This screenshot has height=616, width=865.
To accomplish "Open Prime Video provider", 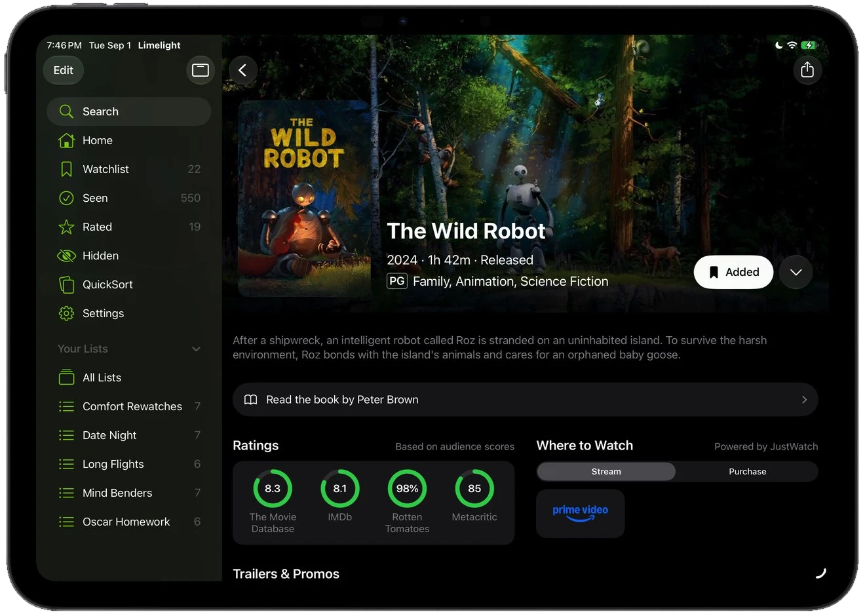I will tap(581, 513).
